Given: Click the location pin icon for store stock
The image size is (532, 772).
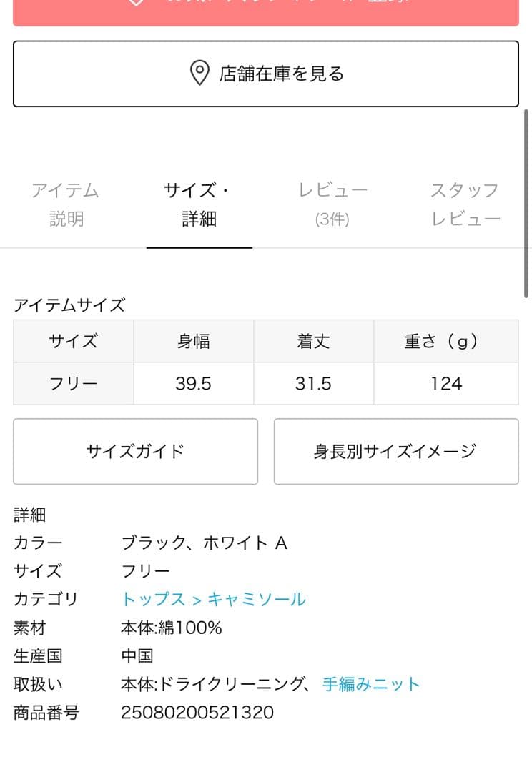Looking at the screenshot, I should tap(199, 73).
